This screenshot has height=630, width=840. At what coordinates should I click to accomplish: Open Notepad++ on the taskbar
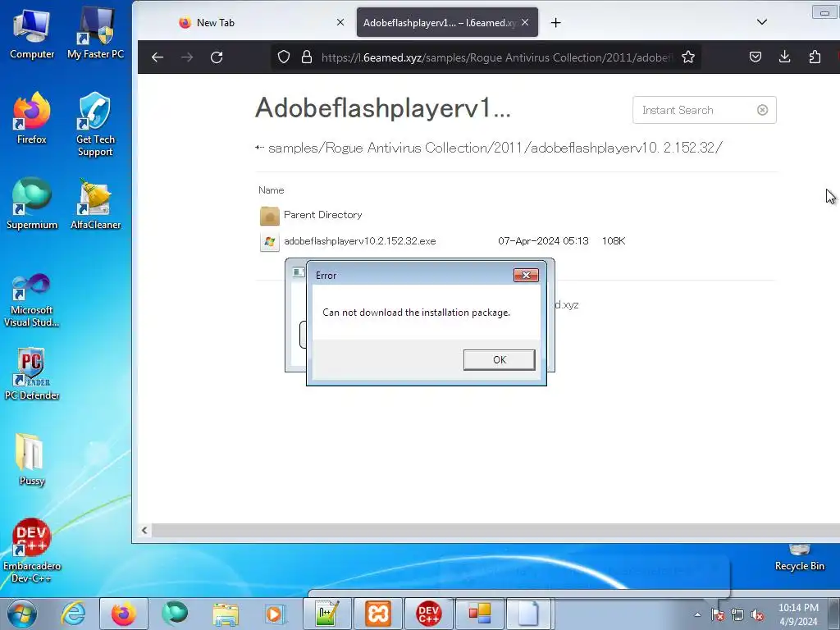tap(327, 614)
